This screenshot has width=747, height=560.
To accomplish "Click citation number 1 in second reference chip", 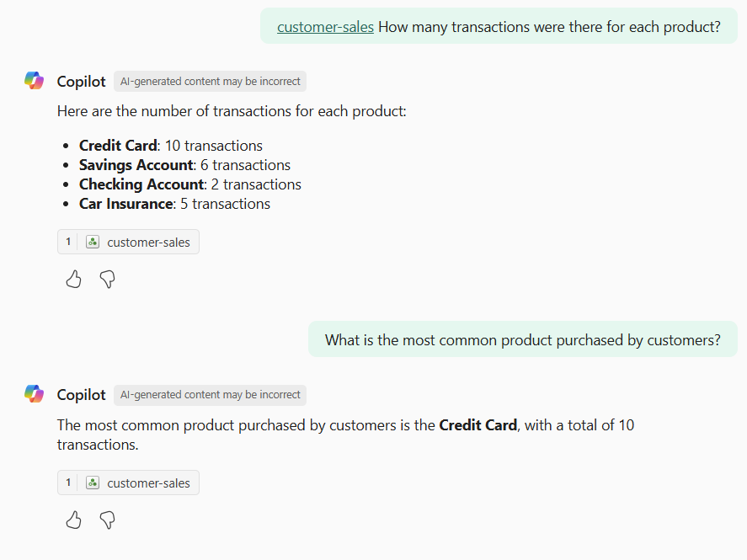I will click(x=68, y=483).
